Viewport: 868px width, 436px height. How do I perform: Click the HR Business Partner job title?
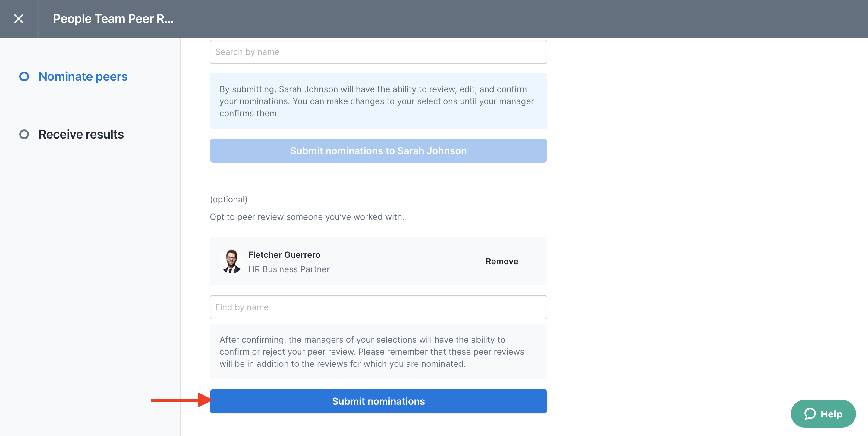(x=289, y=269)
